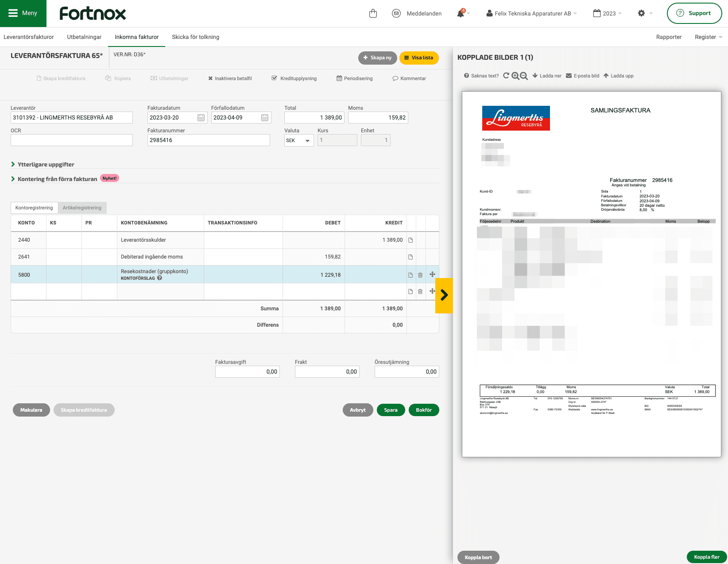Open Periodisering

pos(355,78)
